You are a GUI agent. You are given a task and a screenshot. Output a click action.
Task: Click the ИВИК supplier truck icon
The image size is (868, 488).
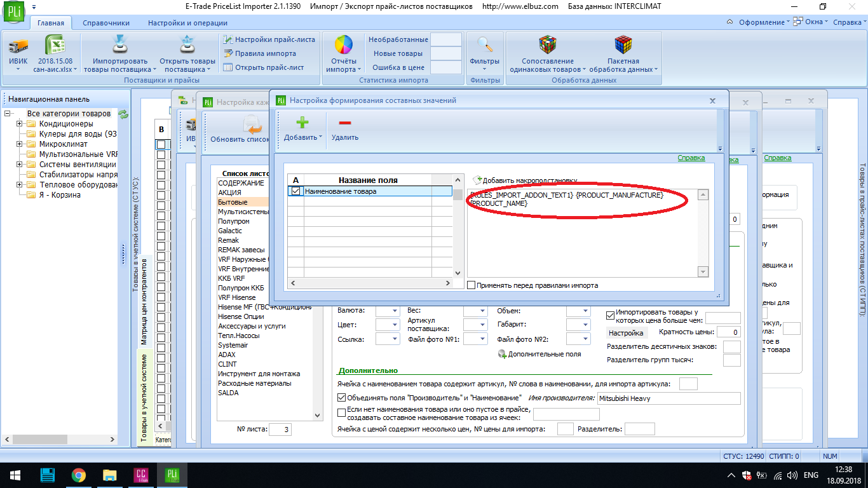click(18, 46)
